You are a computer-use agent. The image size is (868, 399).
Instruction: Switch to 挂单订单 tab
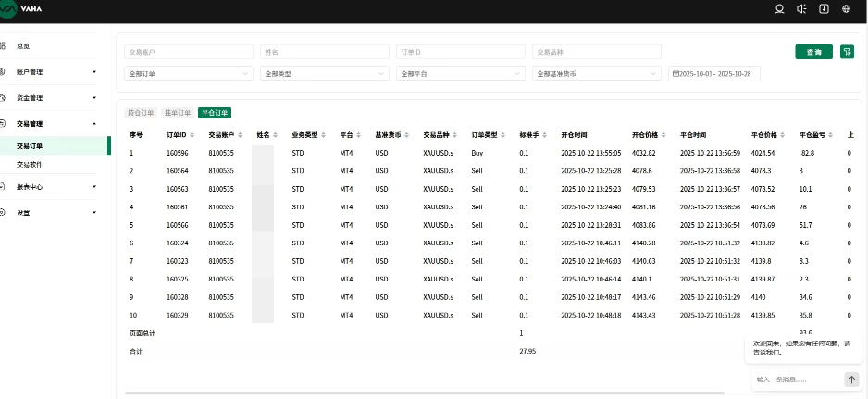(x=177, y=113)
